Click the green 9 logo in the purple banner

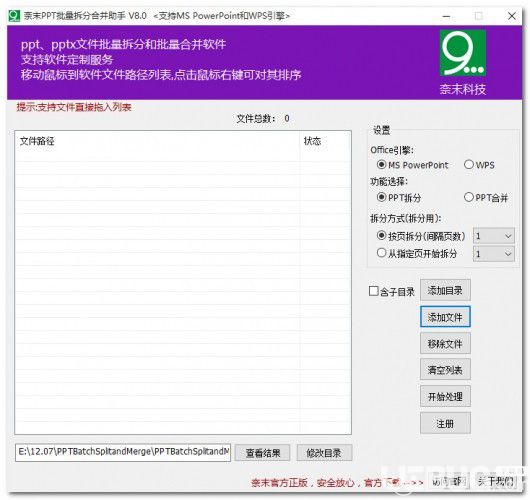(x=463, y=53)
